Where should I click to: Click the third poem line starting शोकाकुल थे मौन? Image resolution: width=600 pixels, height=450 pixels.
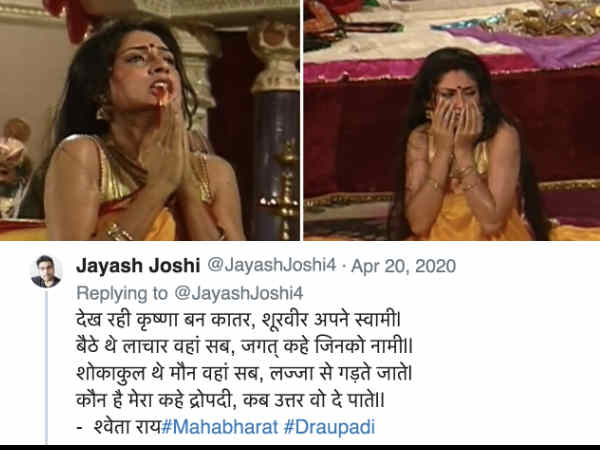[x=244, y=373]
